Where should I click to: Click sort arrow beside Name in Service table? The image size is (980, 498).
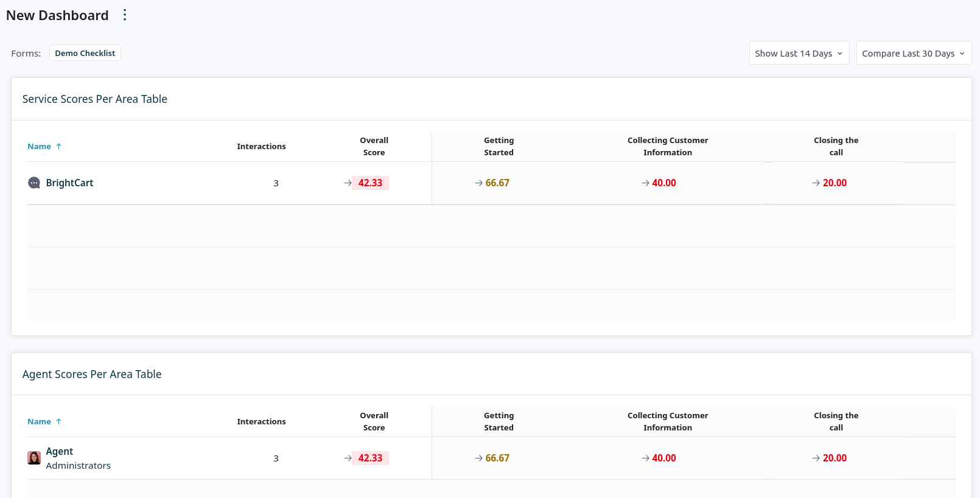tap(59, 147)
